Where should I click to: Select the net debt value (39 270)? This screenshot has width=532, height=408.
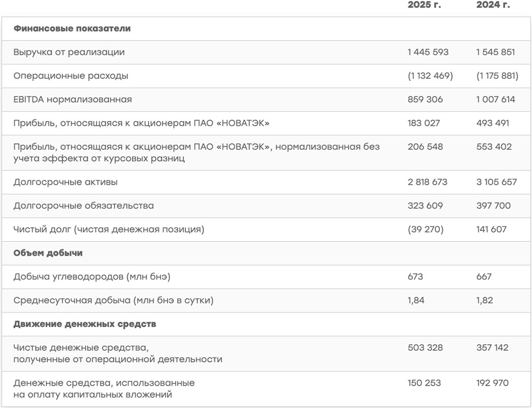[x=425, y=230]
